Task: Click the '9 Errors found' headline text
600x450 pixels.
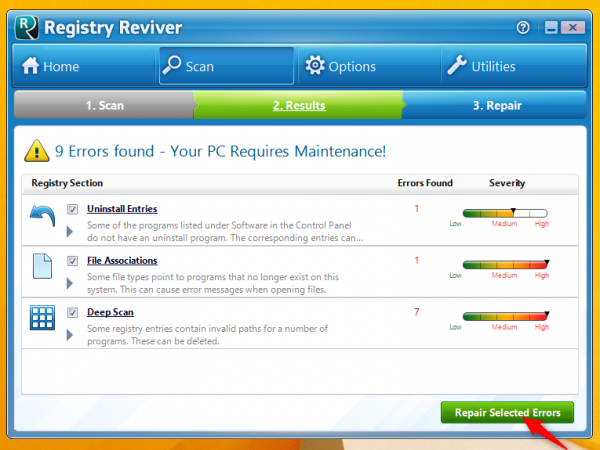Action: click(220, 151)
